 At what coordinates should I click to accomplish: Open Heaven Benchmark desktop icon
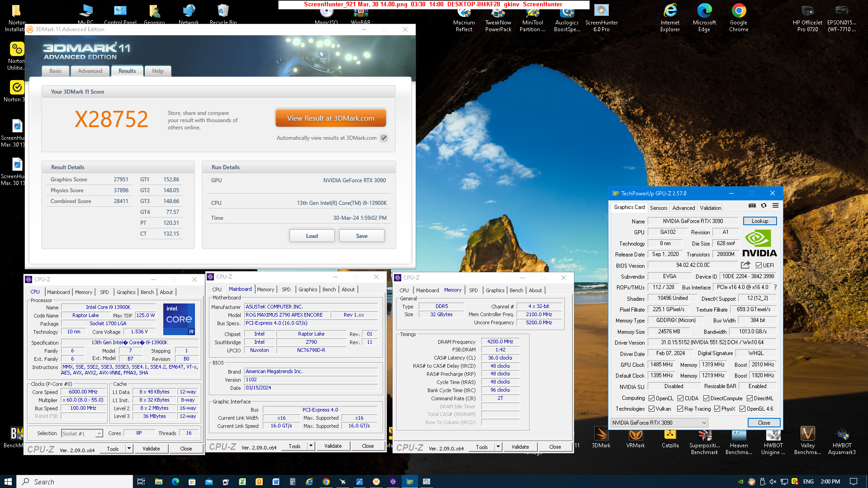click(739, 442)
